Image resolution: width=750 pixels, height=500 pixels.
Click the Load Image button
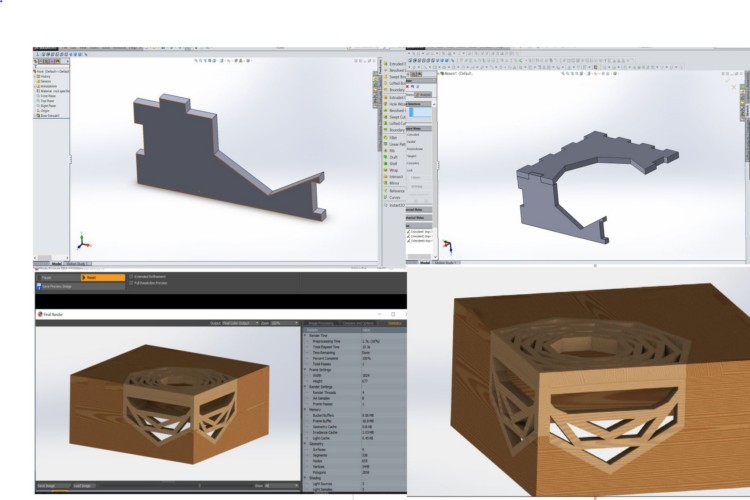[84, 486]
